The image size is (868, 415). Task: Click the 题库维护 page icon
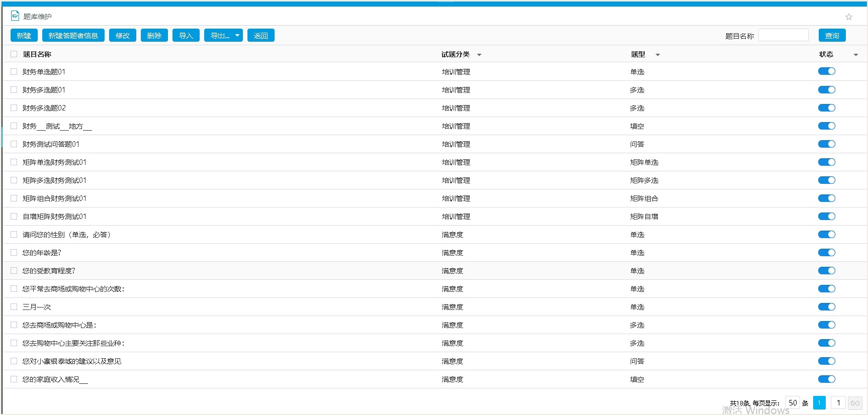pos(15,16)
